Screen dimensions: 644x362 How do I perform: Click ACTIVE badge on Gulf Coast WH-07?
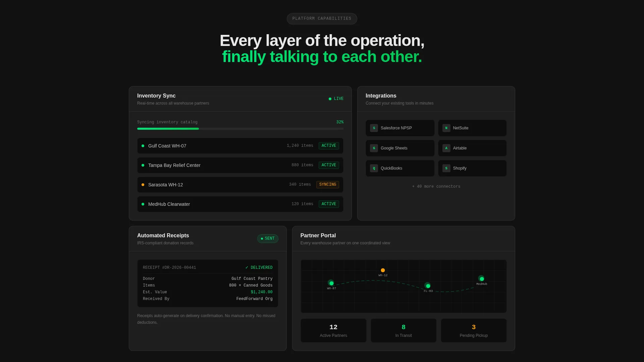coord(329,146)
